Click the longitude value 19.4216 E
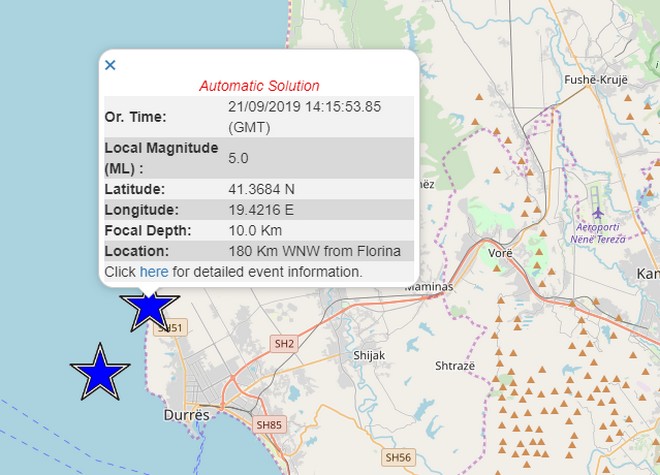Viewport: 660px width, 475px height. pos(262,210)
